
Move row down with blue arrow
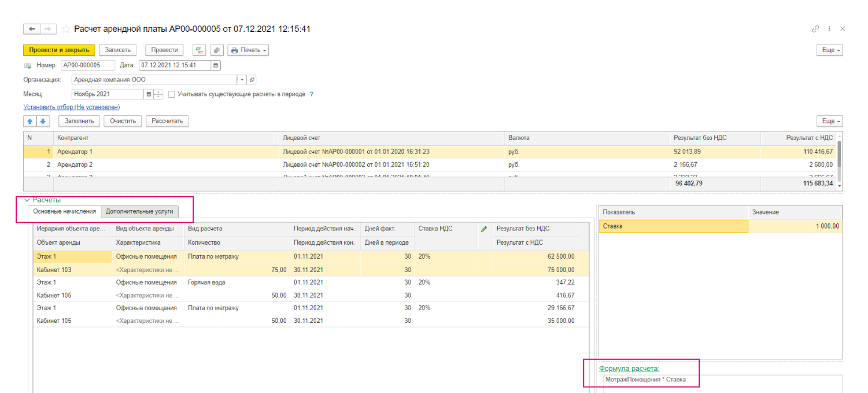(x=43, y=121)
